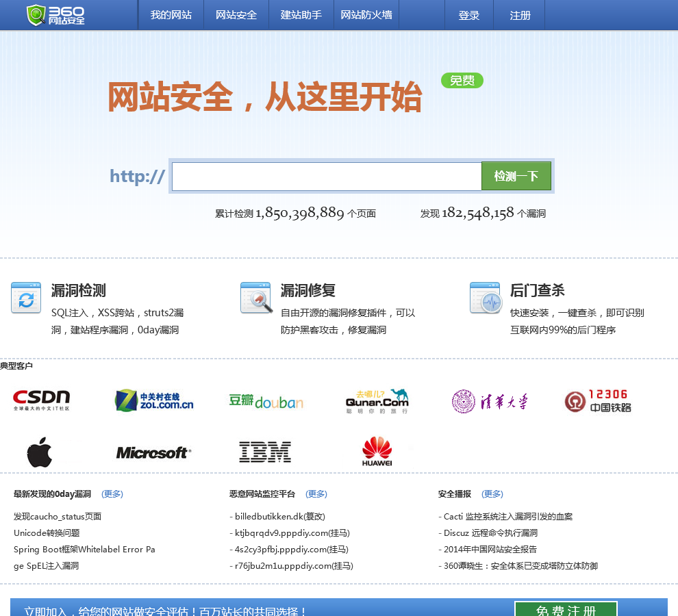Click the 后门查杀 heading

tap(538, 290)
